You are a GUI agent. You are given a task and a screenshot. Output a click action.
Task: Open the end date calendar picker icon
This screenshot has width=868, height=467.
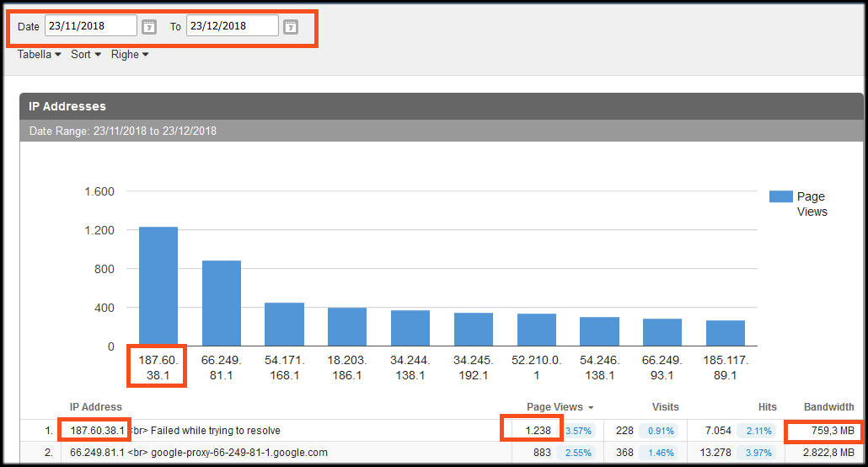click(x=290, y=27)
